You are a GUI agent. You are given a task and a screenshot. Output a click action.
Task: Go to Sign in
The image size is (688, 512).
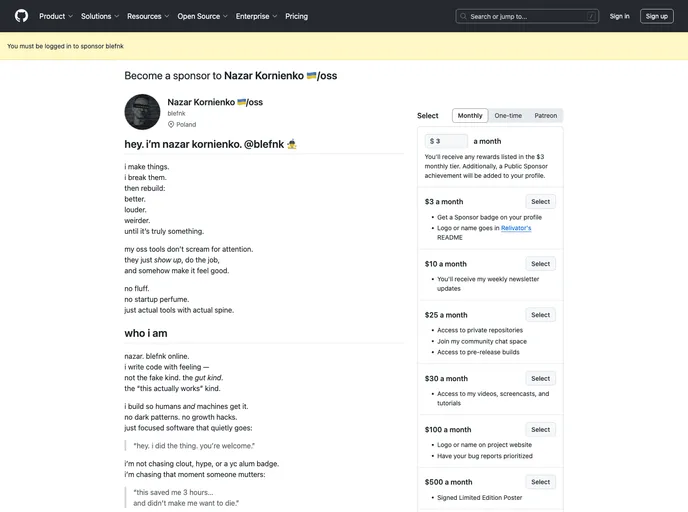pyautogui.click(x=619, y=16)
